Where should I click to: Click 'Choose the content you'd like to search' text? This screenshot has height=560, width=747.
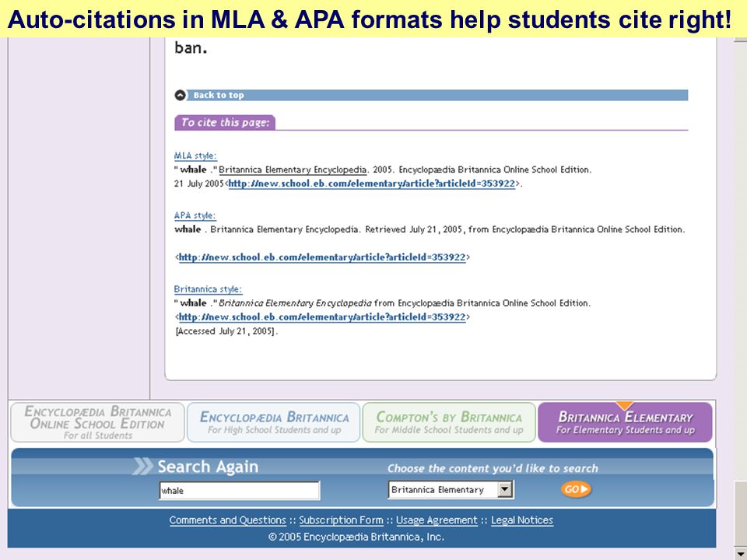tap(493, 468)
